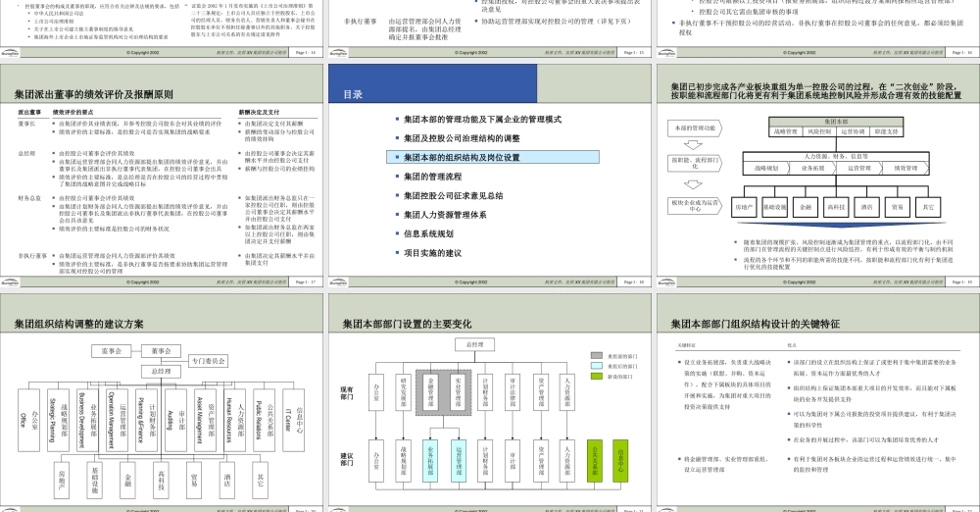Select the 审计法律部 box in 现有部门 row
980x512 pixels.
tap(513, 391)
